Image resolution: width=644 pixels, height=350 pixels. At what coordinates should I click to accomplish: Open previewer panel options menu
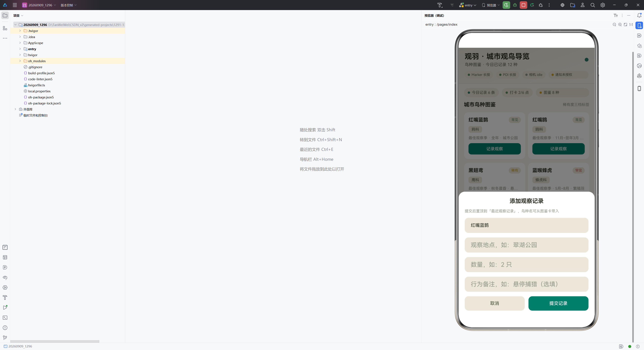[622, 15]
